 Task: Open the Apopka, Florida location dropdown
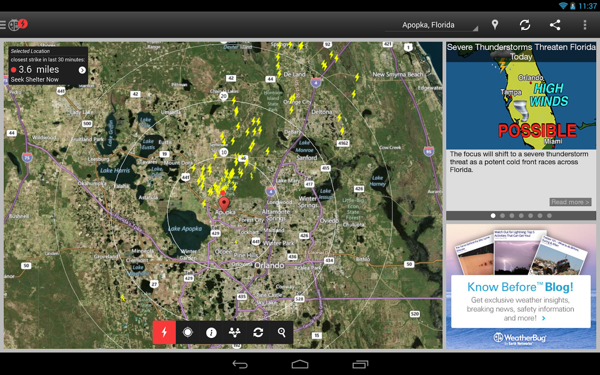click(x=431, y=25)
